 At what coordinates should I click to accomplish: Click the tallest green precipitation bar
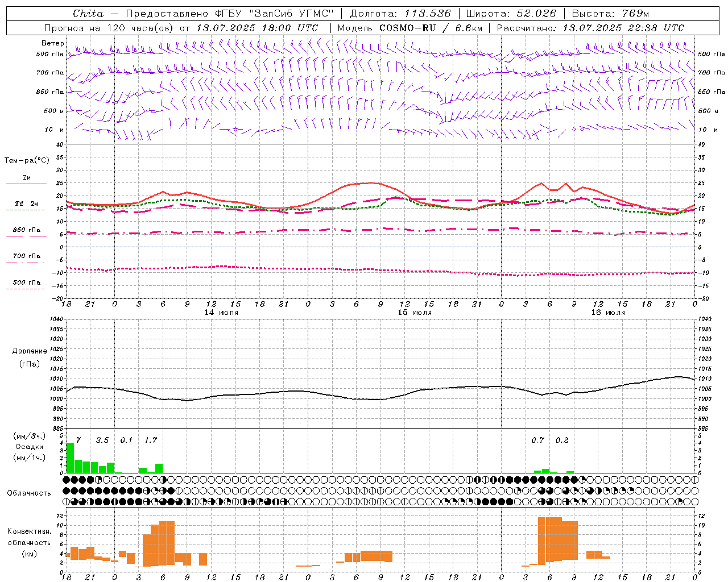tap(70, 458)
